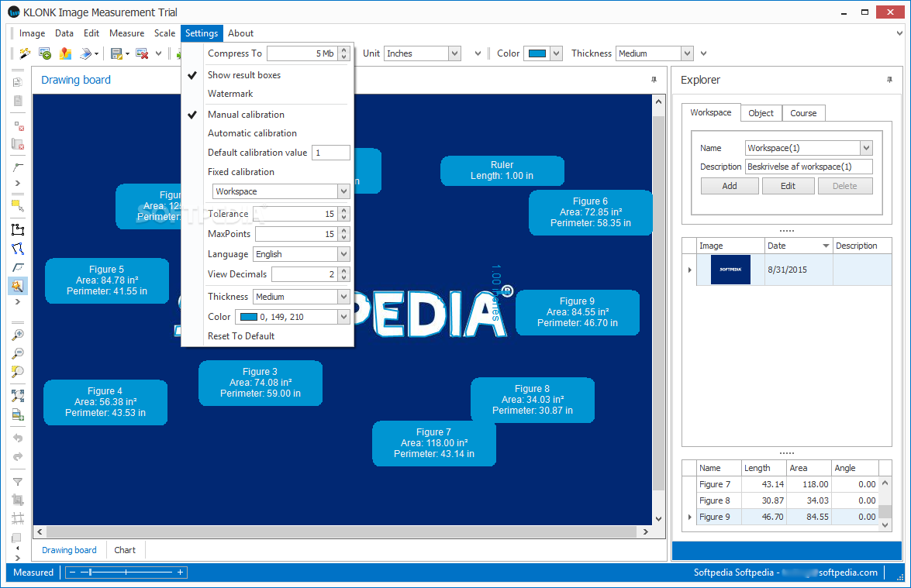Expand the save icon dropdown arrow
Image resolution: width=911 pixels, height=588 pixels.
(x=127, y=54)
